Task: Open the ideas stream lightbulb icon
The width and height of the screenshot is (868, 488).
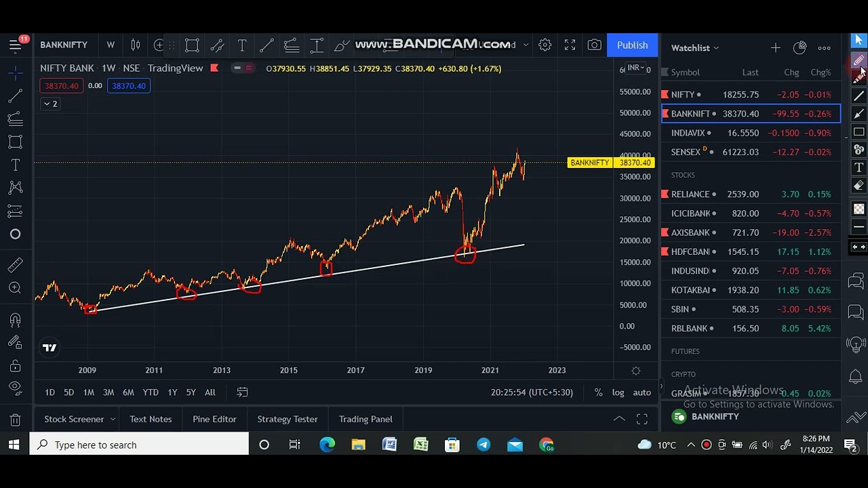Action: (x=856, y=344)
